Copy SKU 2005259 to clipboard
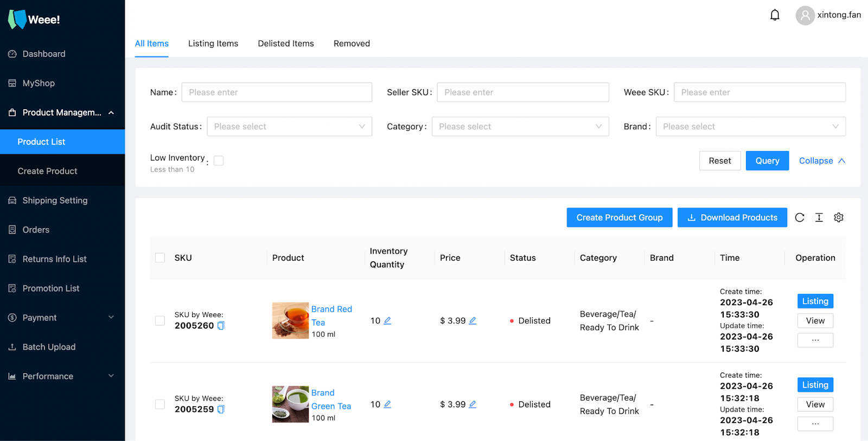The image size is (868, 441). pos(221,409)
